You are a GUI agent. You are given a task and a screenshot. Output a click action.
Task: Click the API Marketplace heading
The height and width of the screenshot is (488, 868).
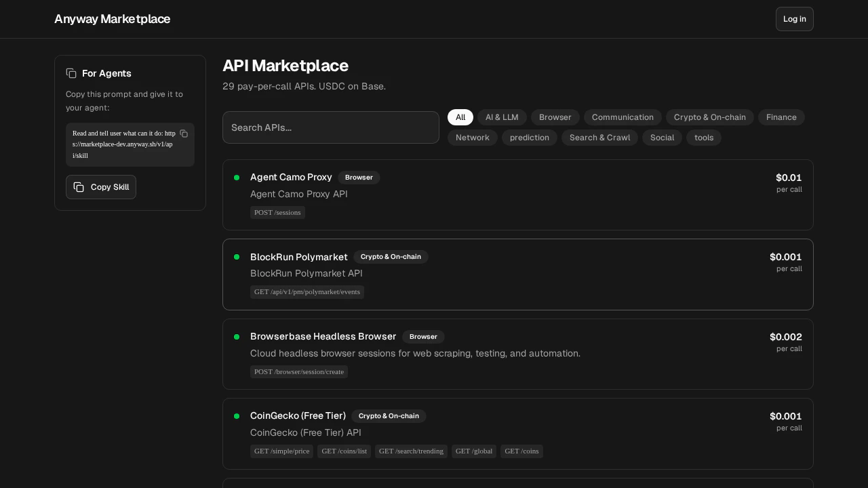click(x=285, y=66)
